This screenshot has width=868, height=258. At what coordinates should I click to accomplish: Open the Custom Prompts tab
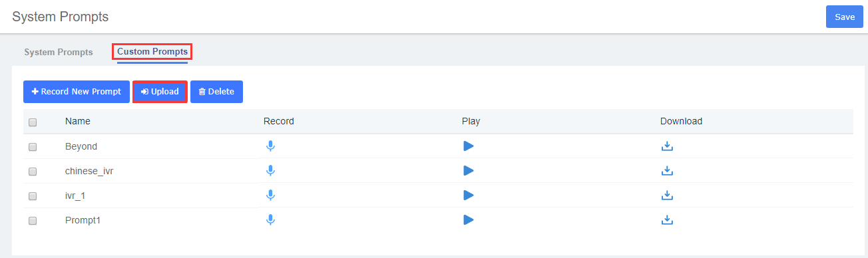click(152, 52)
